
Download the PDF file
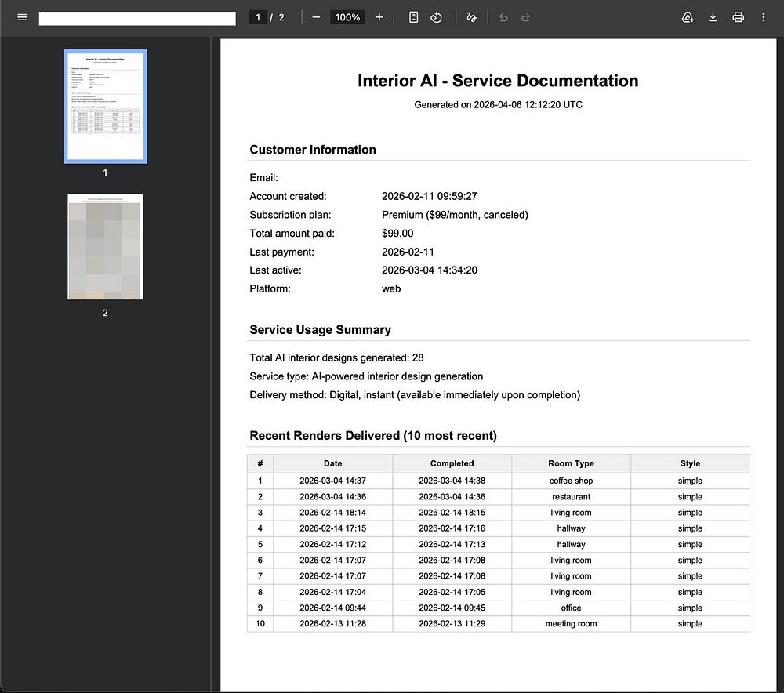coord(713,17)
